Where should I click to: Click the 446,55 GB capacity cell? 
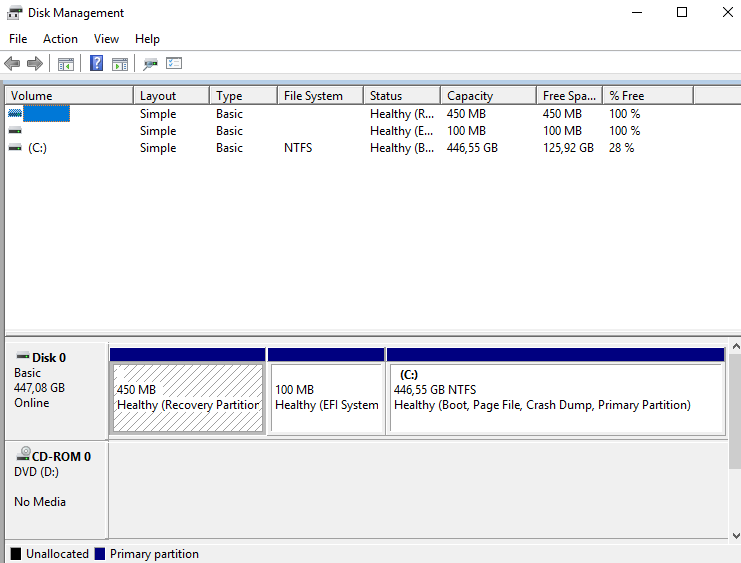(x=473, y=148)
